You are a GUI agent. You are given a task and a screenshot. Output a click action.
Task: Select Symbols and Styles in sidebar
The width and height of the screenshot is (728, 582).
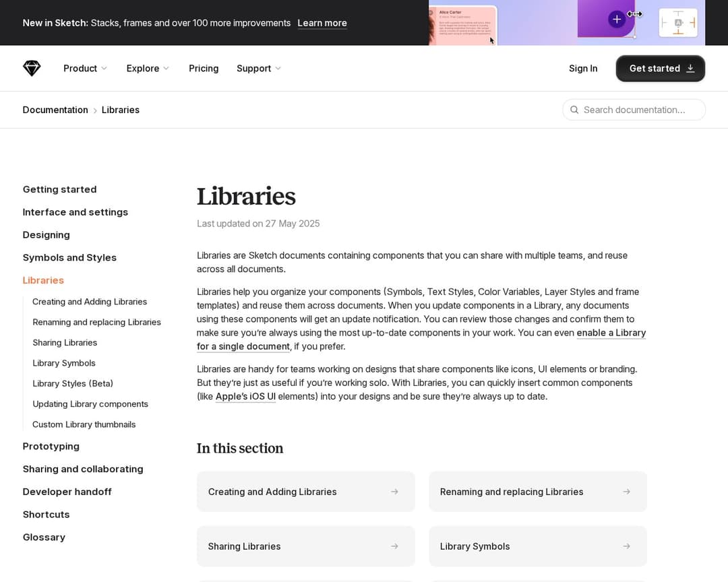[69, 257]
